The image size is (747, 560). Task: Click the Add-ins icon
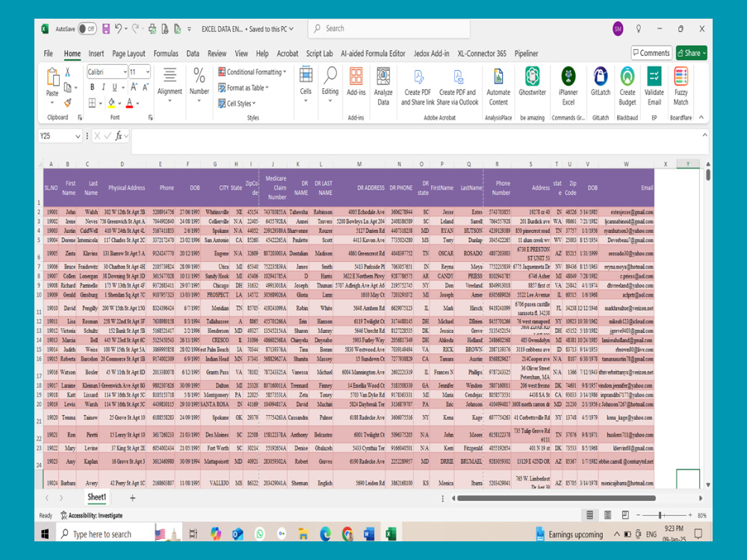pos(356,81)
